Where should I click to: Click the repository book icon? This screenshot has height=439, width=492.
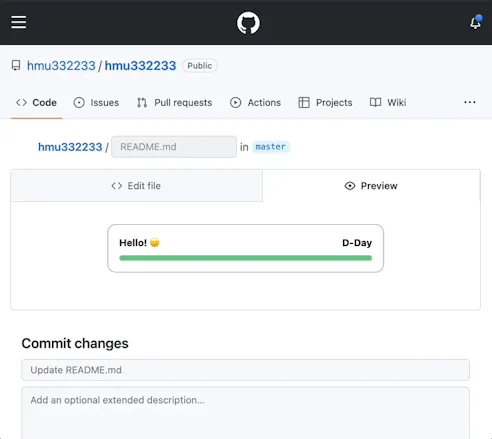pos(16,66)
